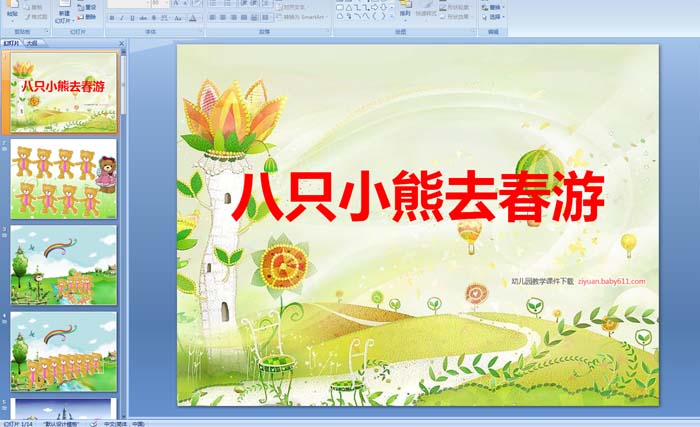The height and width of the screenshot is (427, 700).
Task: Click the Change Case Aa icon
Action: [x=178, y=18]
